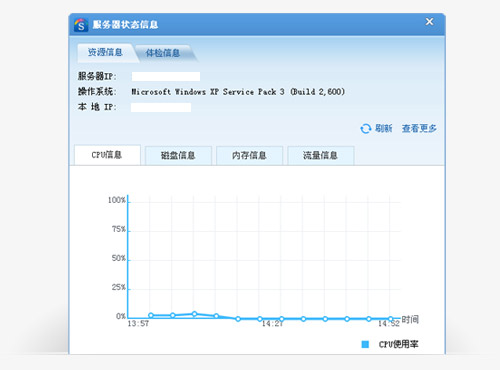The width and height of the screenshot is (500, 370).
Task: Select the last data point near 14:52
Action: pyautogui.click(x=391, y=319)
